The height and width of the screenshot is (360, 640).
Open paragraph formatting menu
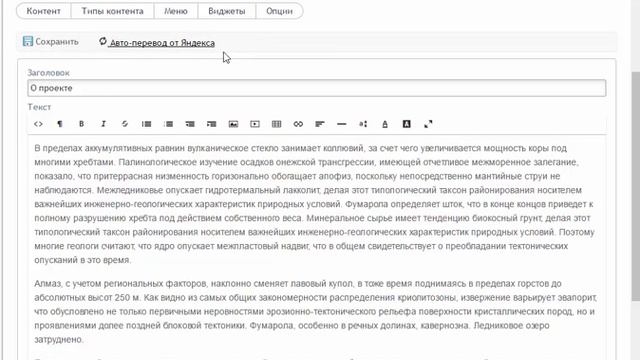[x=60, y=124]
